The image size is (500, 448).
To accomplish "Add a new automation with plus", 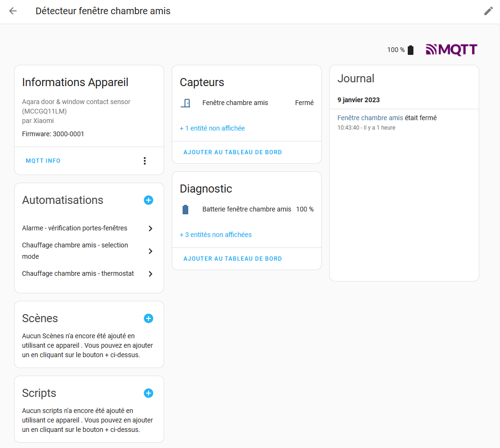I will pos(148,200).
